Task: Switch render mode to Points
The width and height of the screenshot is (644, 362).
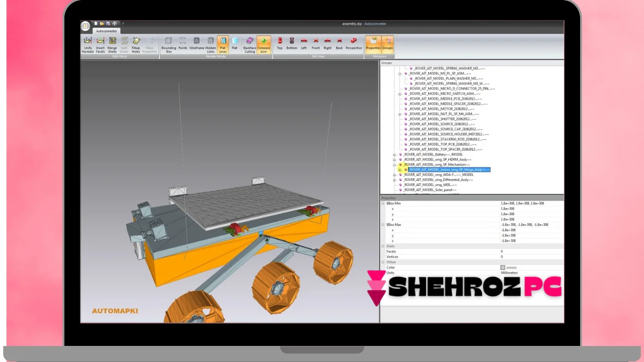Action: [183, 43]
